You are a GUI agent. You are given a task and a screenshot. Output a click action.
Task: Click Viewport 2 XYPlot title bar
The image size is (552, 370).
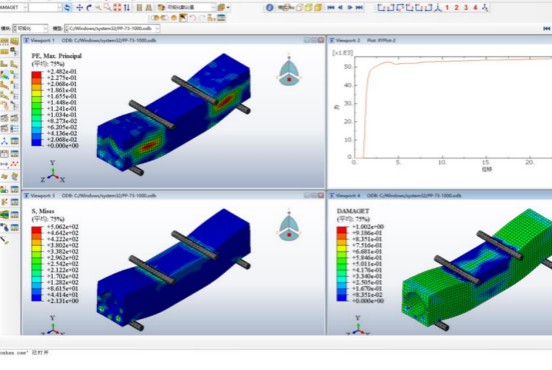coord(440,40)
